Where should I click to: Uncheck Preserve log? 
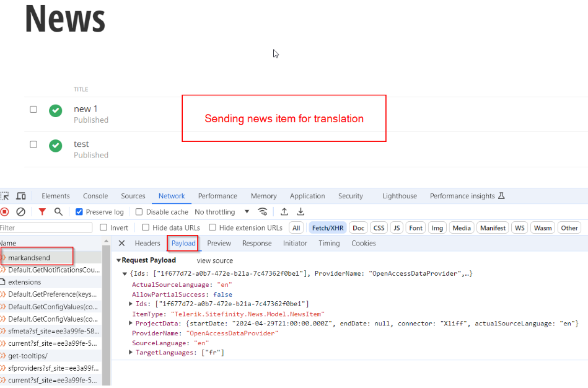[79, 212]
